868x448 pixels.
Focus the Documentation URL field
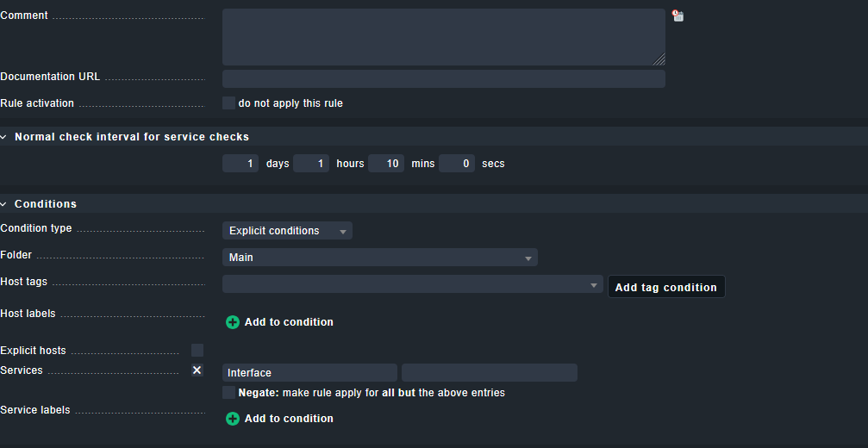coord(443,78)
